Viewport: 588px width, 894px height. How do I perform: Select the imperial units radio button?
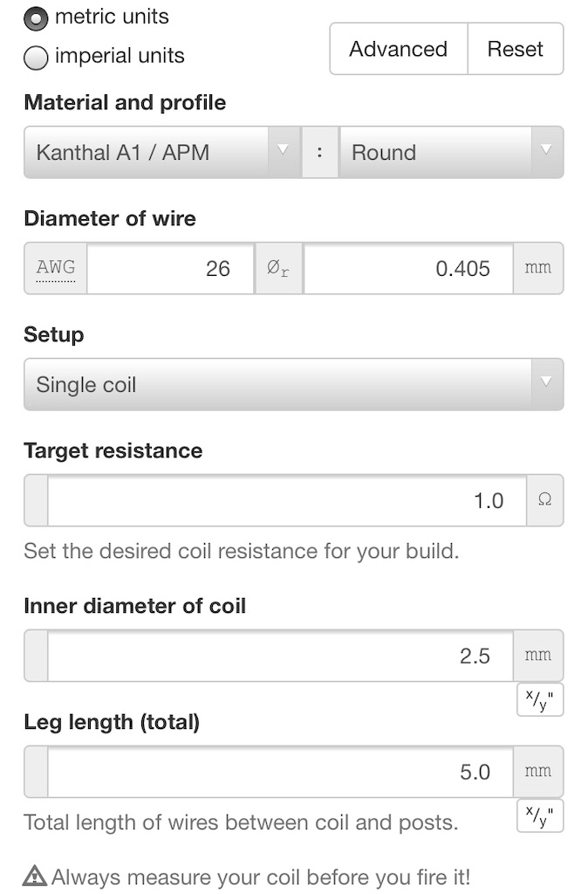tap(36, 57)
